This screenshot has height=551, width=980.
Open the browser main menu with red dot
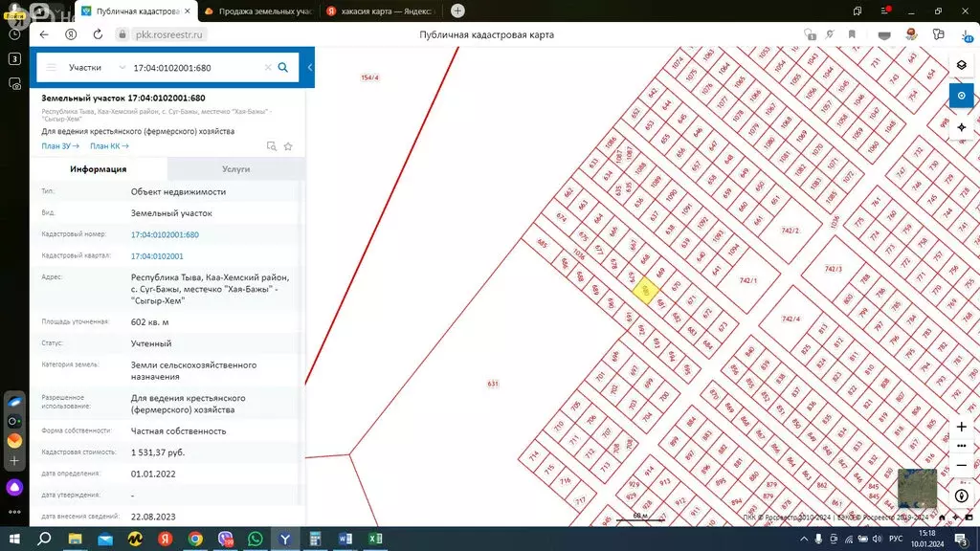point(885,11)
